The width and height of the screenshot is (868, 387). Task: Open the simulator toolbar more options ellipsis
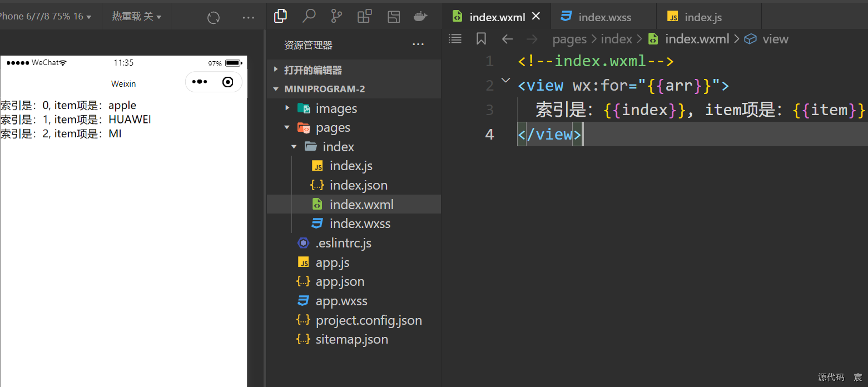click(249, 18)
